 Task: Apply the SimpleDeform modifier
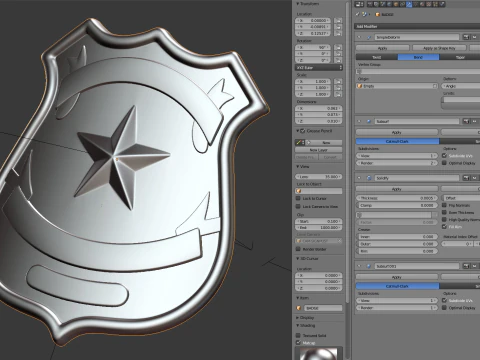pos(383,48)
